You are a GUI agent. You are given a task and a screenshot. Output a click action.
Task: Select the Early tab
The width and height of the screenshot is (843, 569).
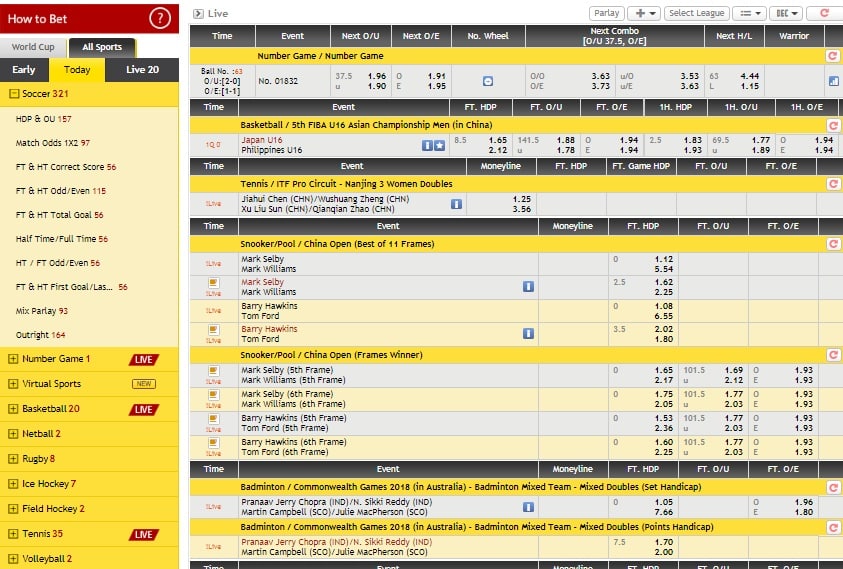[23, 70]
